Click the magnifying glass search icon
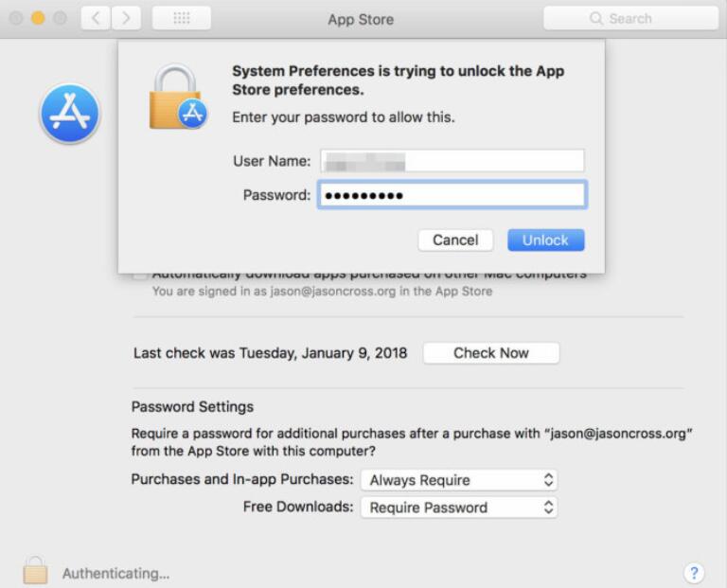The height and width of the screenshot is (588, 727). click(596, 18)
